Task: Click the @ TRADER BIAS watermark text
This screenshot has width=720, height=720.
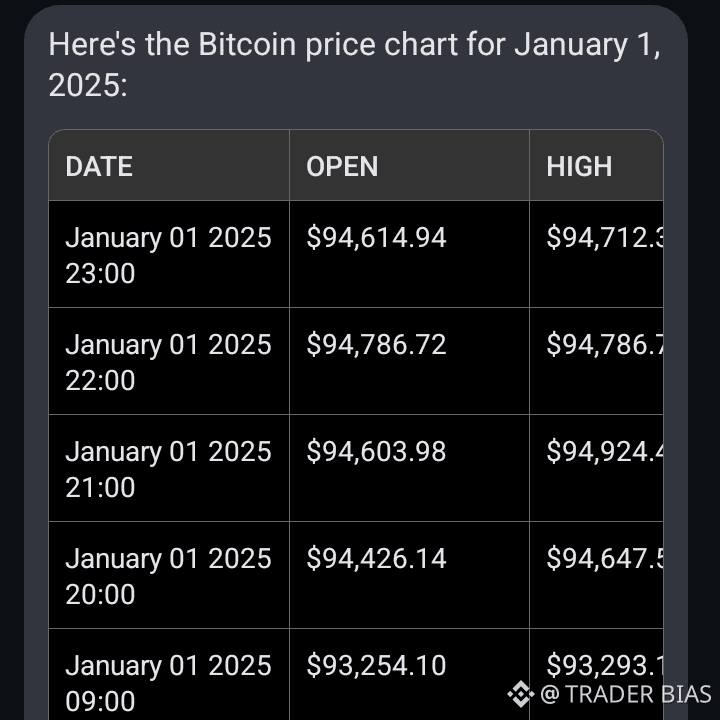Action: (626, 694)
